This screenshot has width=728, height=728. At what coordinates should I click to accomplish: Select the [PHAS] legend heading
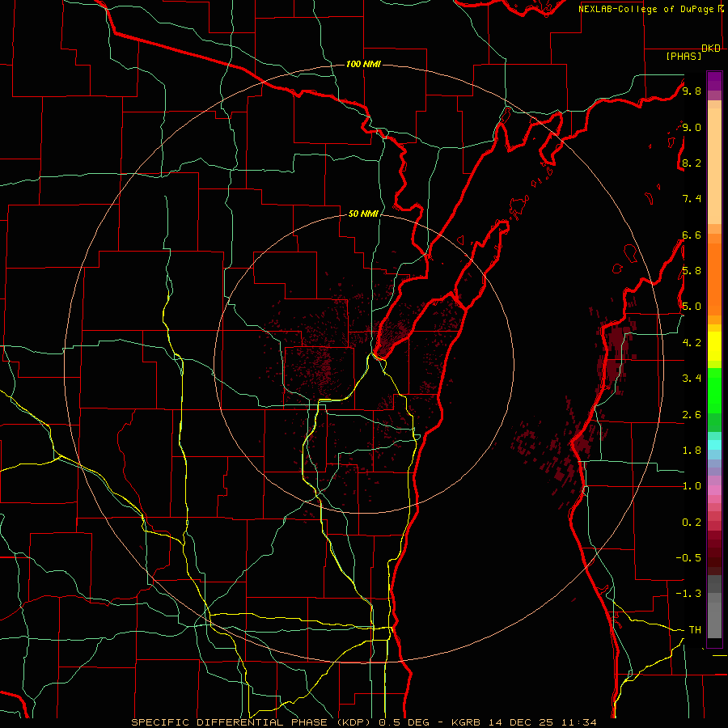(684, 56)
